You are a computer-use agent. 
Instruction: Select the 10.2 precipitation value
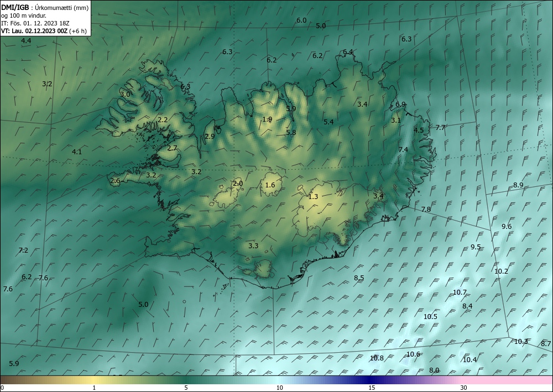501,271
